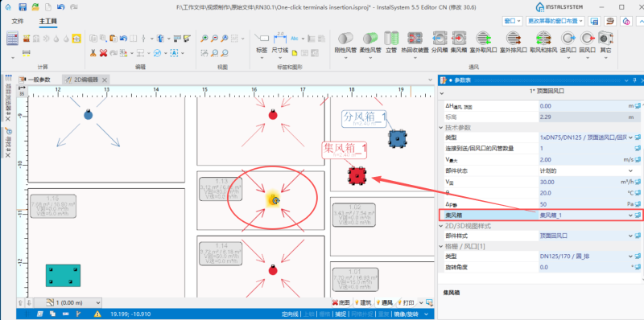Click the Paste clipboard icon
644x320 pixels.
pyautogui.click(x=114, y=39)
